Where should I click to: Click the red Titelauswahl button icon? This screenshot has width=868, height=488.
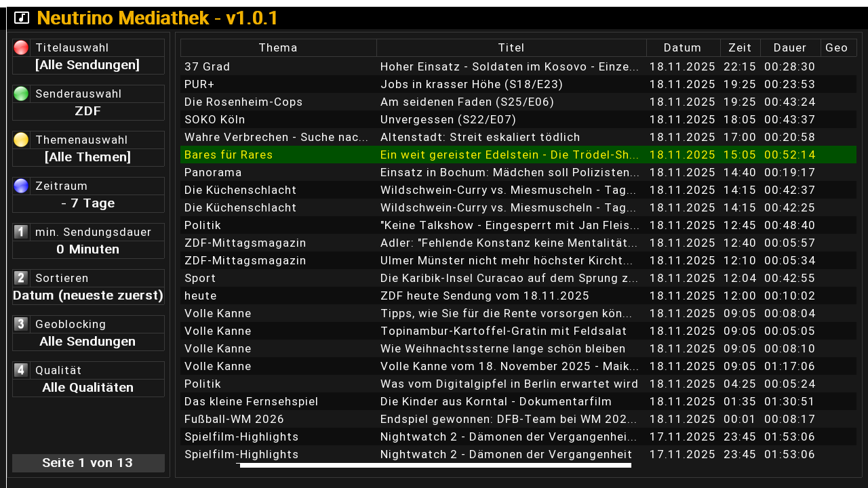pyautogui.click(x=21, y=47)
